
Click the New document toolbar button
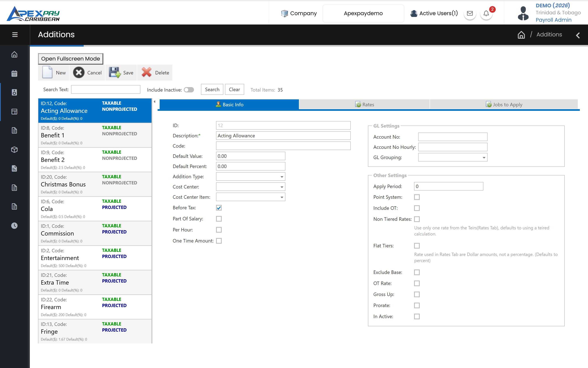(x=54, y=73)
